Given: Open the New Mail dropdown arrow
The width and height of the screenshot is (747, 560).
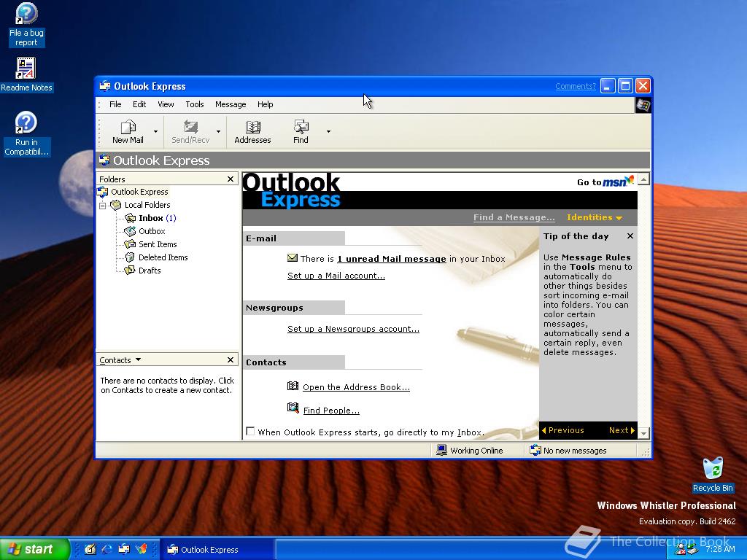Looking at the screenshot, I should click(155, 131).
